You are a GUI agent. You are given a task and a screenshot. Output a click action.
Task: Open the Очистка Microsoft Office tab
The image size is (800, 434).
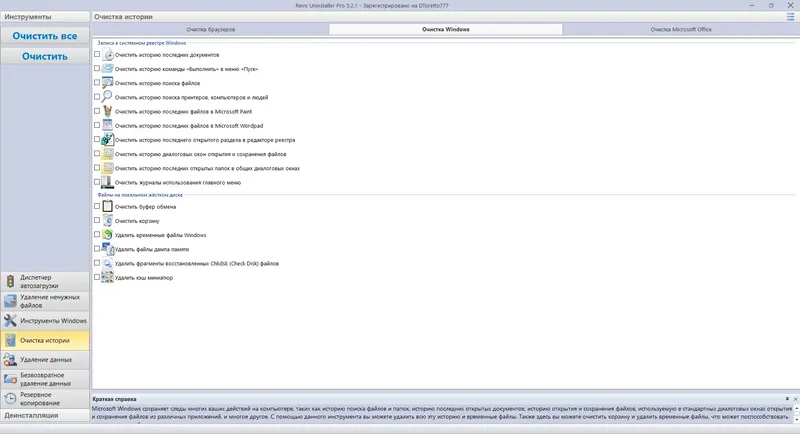tap(681, 30)
